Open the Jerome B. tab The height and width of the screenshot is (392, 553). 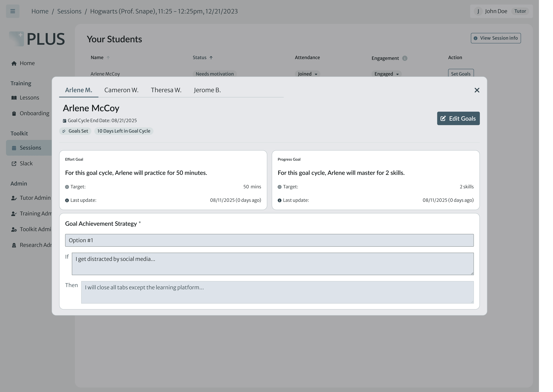207,90
